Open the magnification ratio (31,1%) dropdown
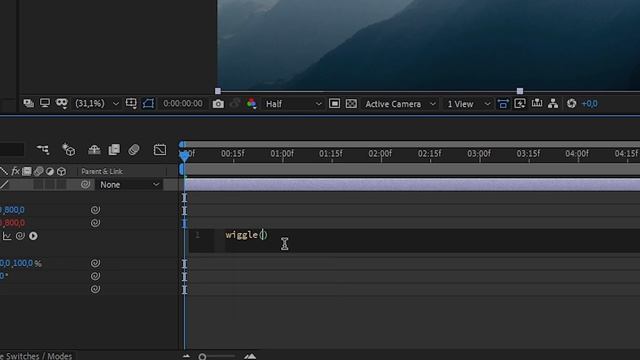This screenshot has height=360, width=640. pyautogui.click(x=97, y=104)
